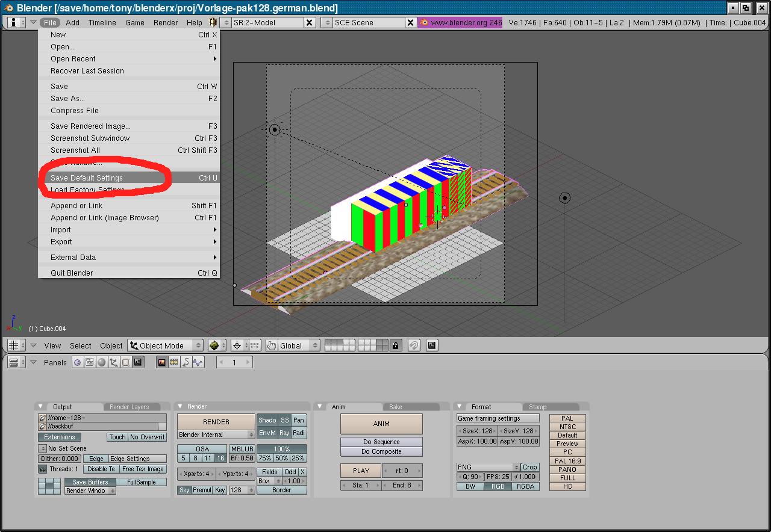Click the Logic context icon in Panels
The height and width of the screenshot is (532, 771).
point(77,362)
